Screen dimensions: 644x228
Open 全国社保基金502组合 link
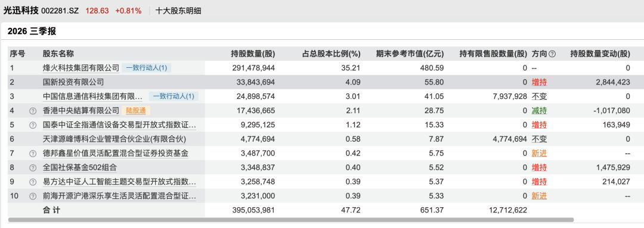coord(80,168)
